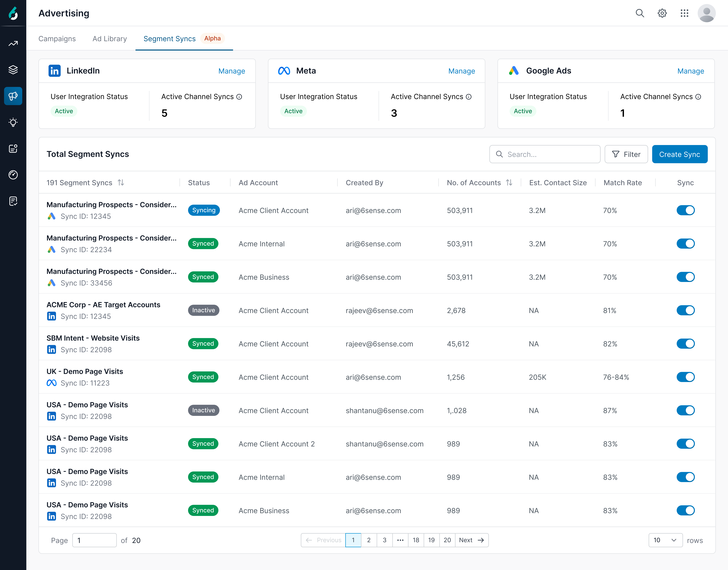The image size is (728, 570).
Task: Go to page 19
Action: click(432, 540)
